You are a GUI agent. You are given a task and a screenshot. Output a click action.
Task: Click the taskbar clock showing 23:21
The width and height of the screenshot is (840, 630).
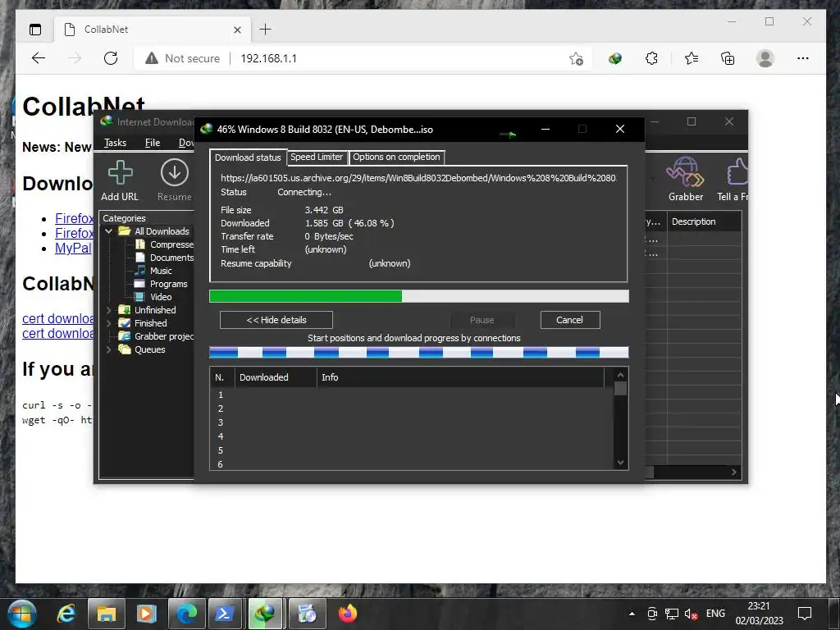click(759, 614)
